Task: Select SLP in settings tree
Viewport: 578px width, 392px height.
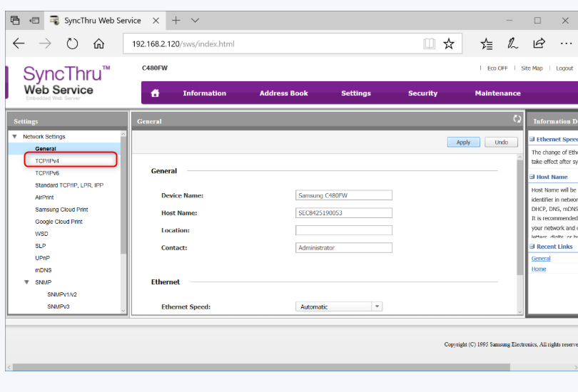Action: click(41, 246)
